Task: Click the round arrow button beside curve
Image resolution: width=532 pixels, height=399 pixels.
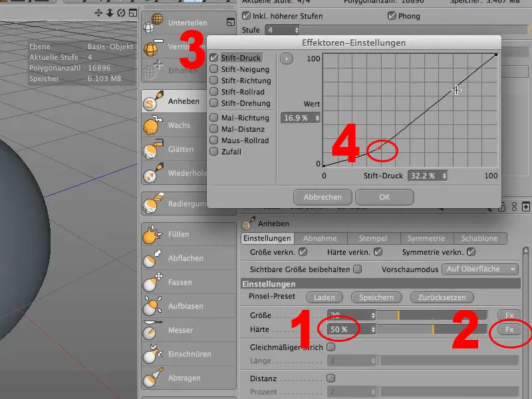Action: [x=287, y=59]
